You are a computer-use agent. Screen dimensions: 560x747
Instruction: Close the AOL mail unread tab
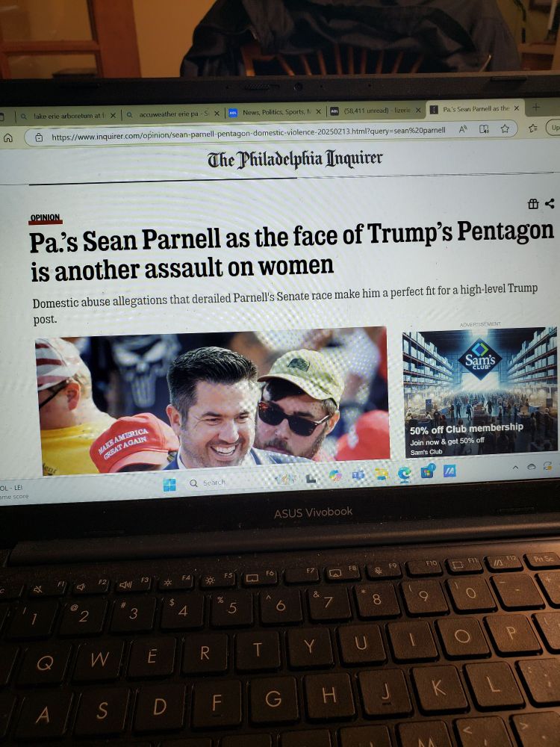pyautogui.click(x=418, y=110)
